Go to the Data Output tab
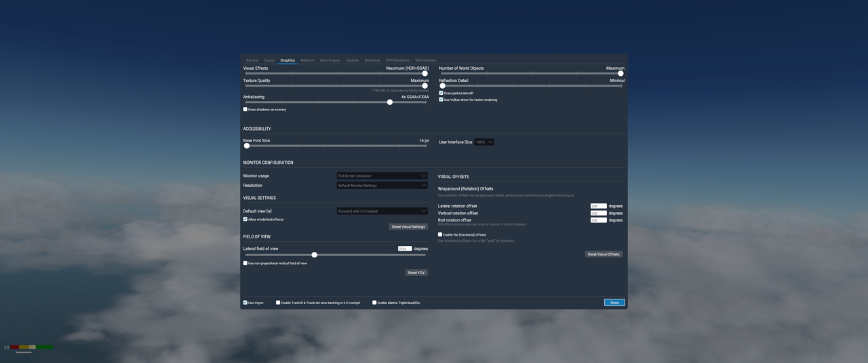The height and width of the screenshot is (363, 868). pos(330,60)
